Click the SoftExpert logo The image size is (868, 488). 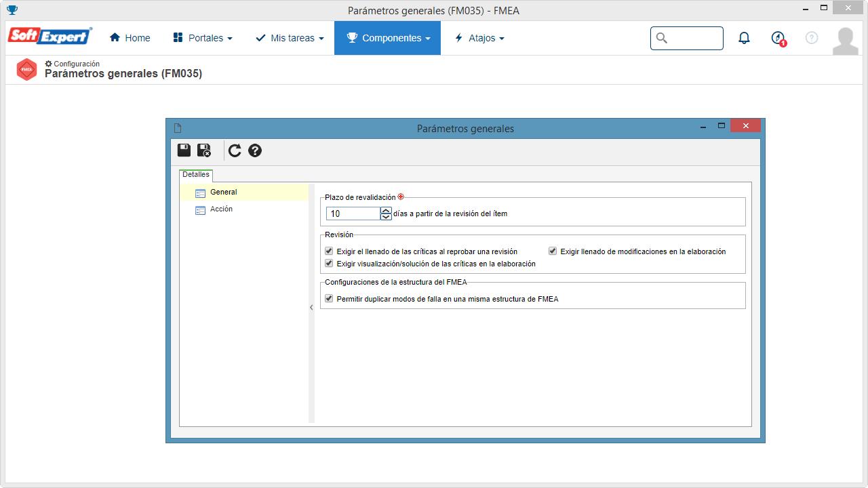coord(50,36)
